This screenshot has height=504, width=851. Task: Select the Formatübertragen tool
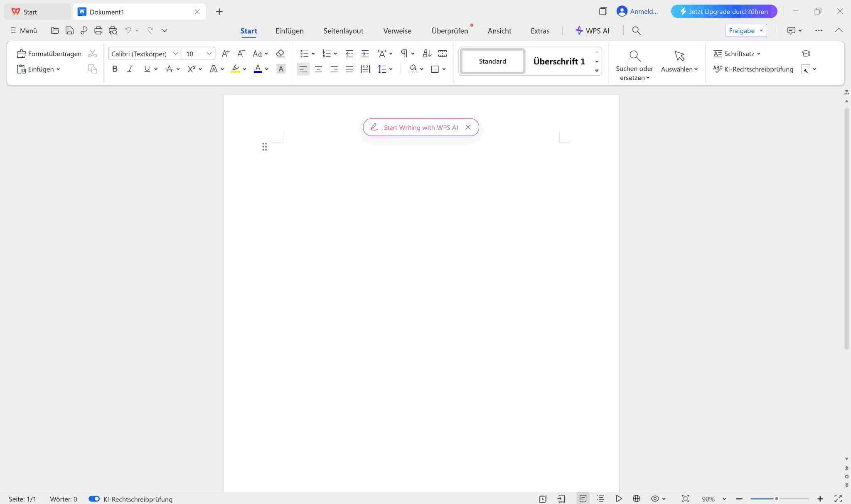pyautogui.click(x=49, y=53)
